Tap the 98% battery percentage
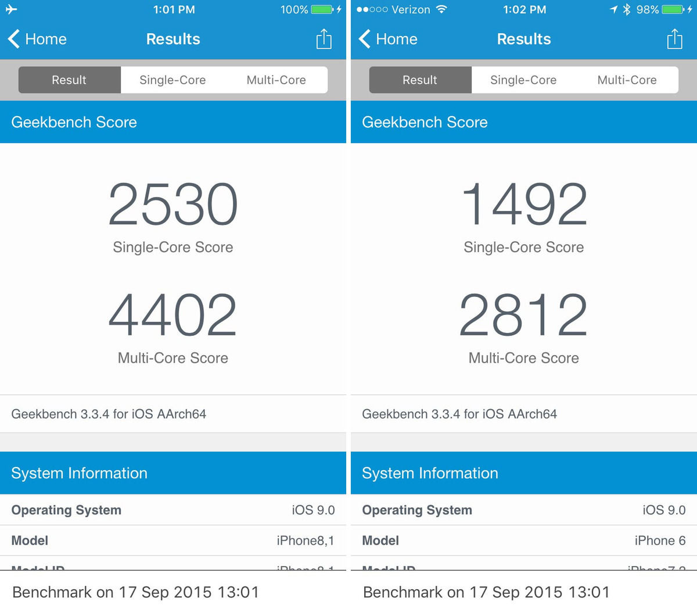The image size is (697, 616). coord(648,9)
